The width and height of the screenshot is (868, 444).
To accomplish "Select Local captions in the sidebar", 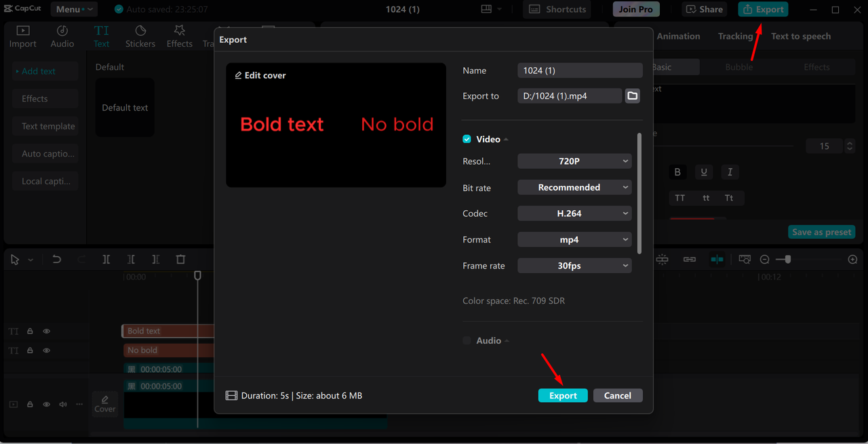I will point(45,181).
